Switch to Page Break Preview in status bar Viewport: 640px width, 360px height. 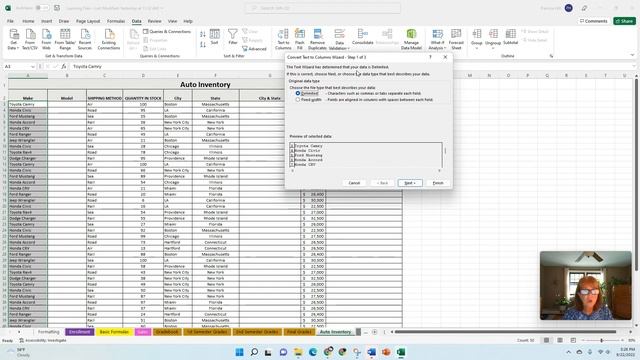(x=573, y=340)
